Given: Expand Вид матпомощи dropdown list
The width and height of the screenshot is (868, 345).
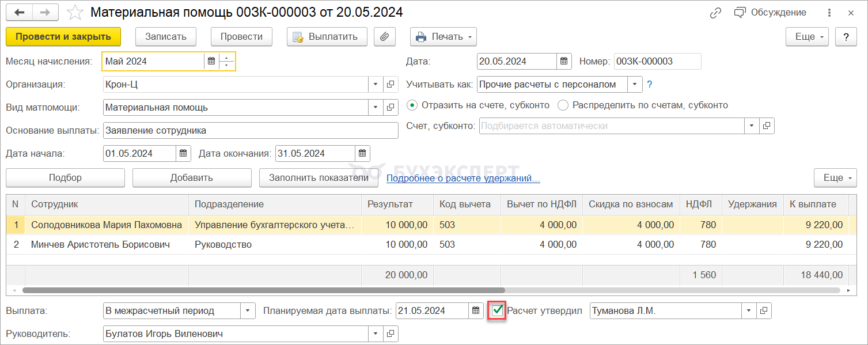Looking at the screenshot, I should click(376, 107).
